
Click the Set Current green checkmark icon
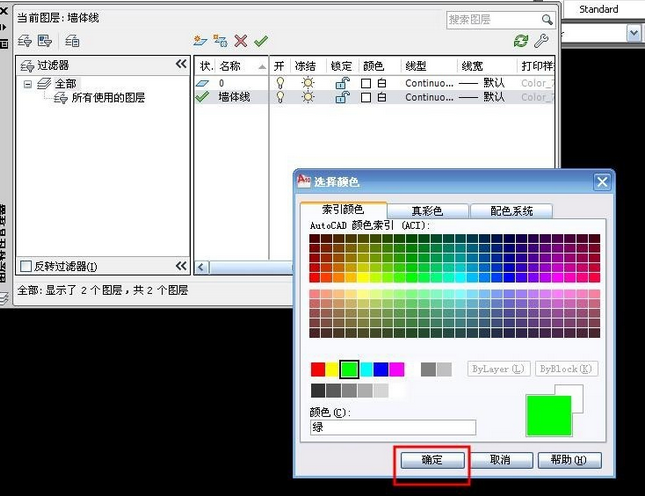pyautogui.click(x=261, y=41)
